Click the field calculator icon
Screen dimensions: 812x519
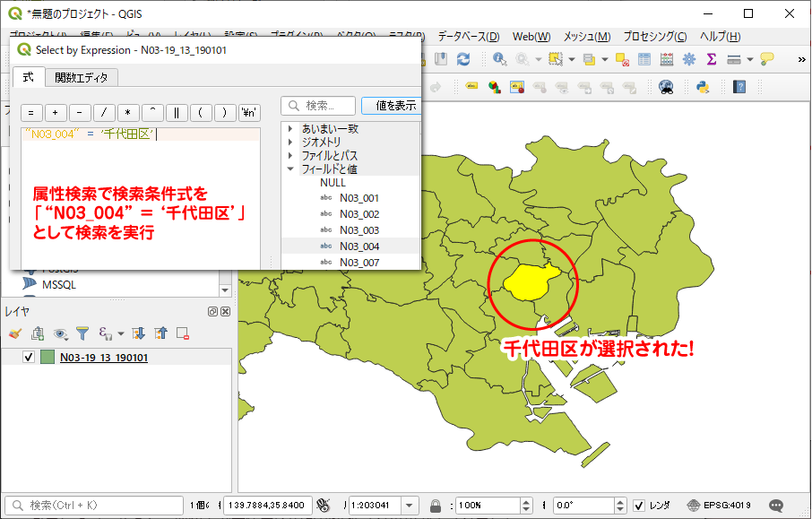click(x=666, y=59)
